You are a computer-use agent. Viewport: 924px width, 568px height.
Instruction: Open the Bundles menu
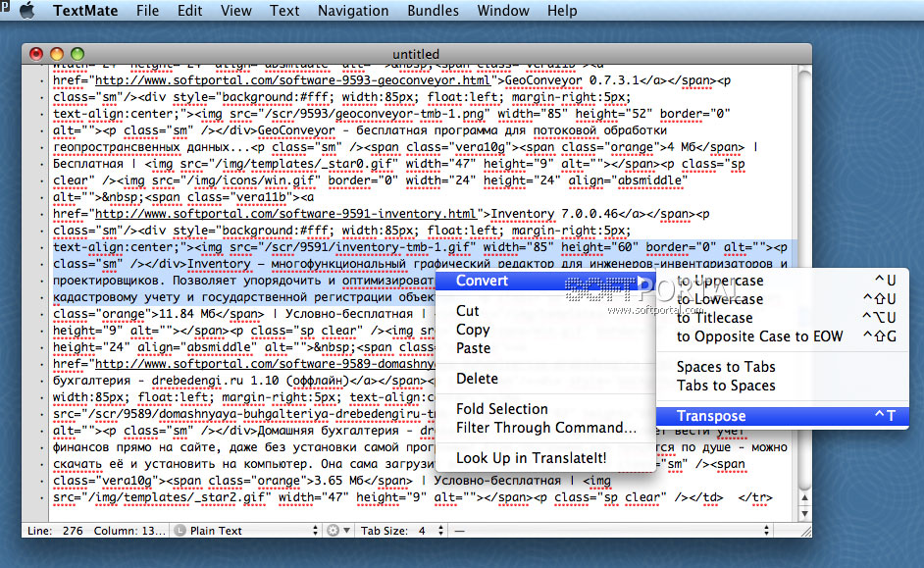click(433, 11)
